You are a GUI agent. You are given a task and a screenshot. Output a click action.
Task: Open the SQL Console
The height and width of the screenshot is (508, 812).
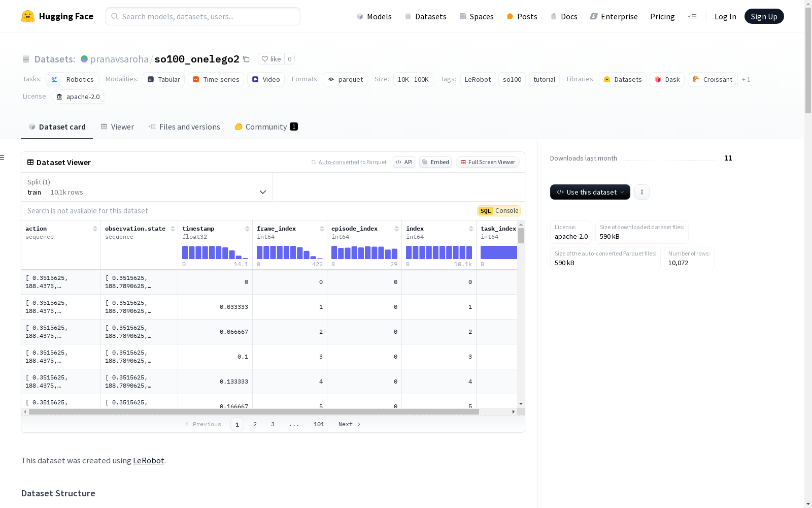pyautogui.click(x=499, y=211)
